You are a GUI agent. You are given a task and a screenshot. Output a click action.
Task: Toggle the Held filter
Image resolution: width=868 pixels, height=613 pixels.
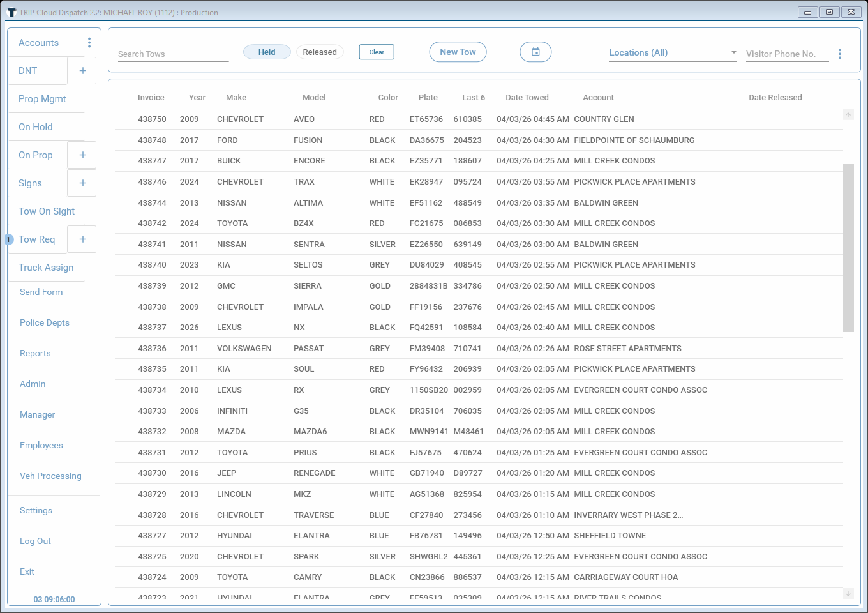(267, 52)
